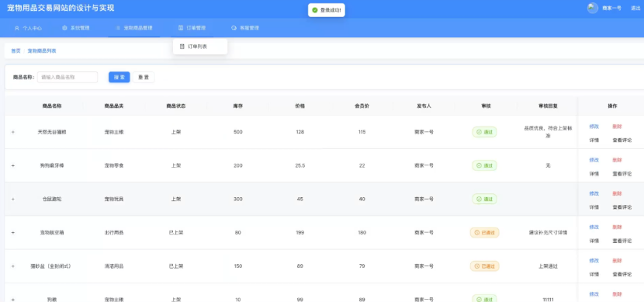Click 删除 for 仓鼠跑轮

[x=617, y=193]
